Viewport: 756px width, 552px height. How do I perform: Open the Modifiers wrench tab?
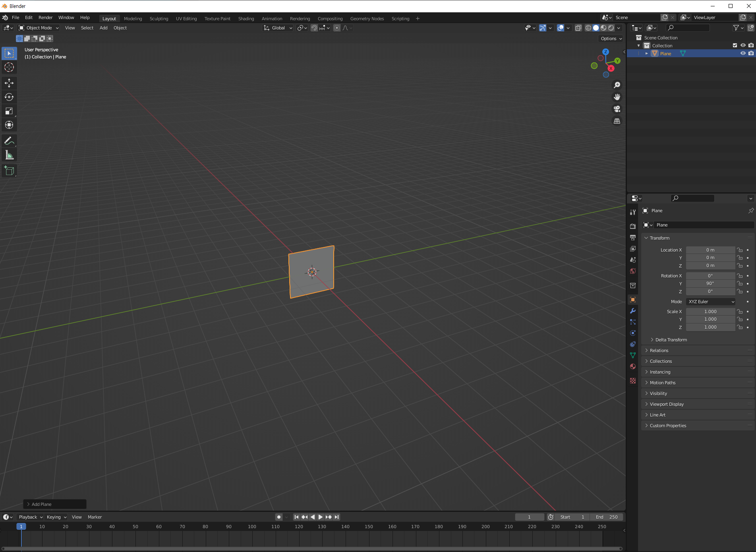(x=633, y=311)
